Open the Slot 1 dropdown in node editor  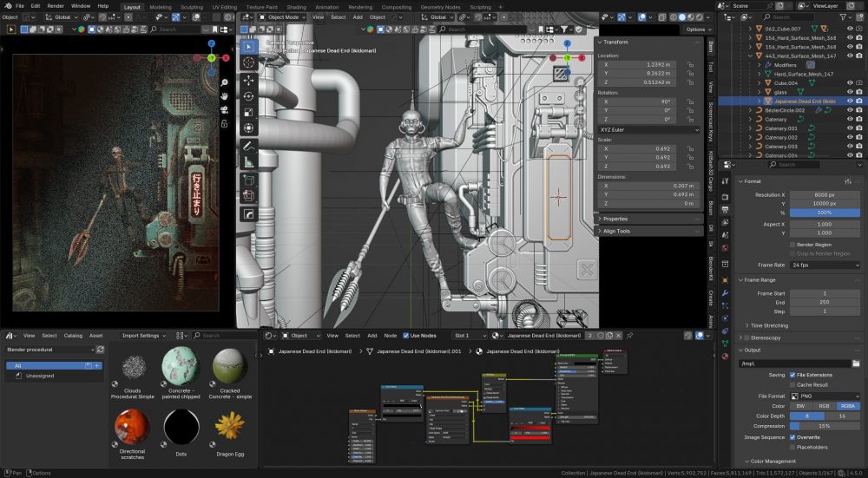point(469,335)
